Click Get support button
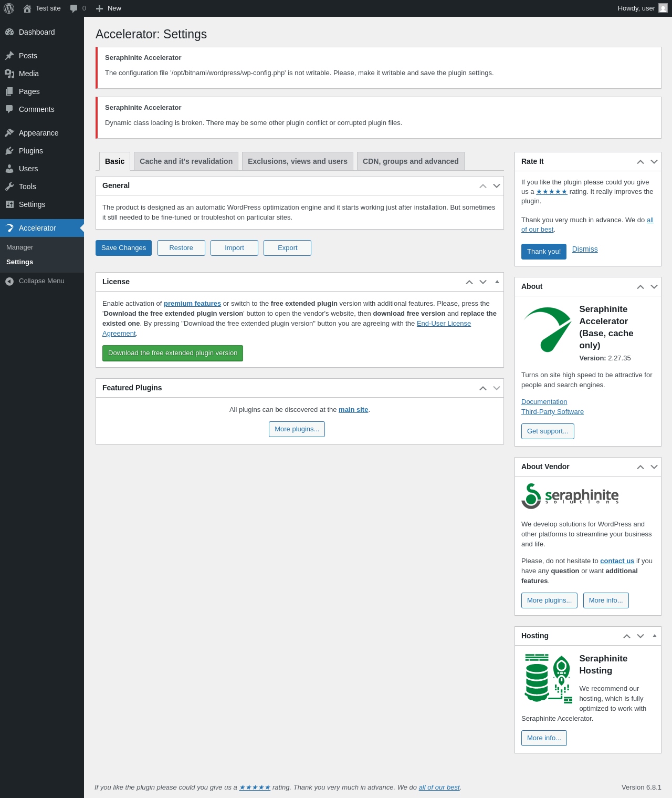This screenshot has width=672, height=798. click(x=548, y=431)
